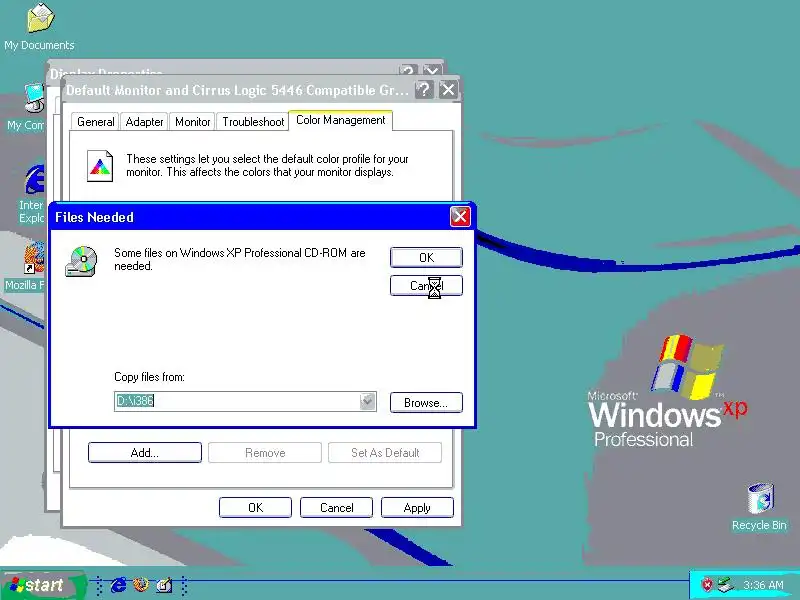
Task: Click the Files Needed title bar
Action: (250, 217)
